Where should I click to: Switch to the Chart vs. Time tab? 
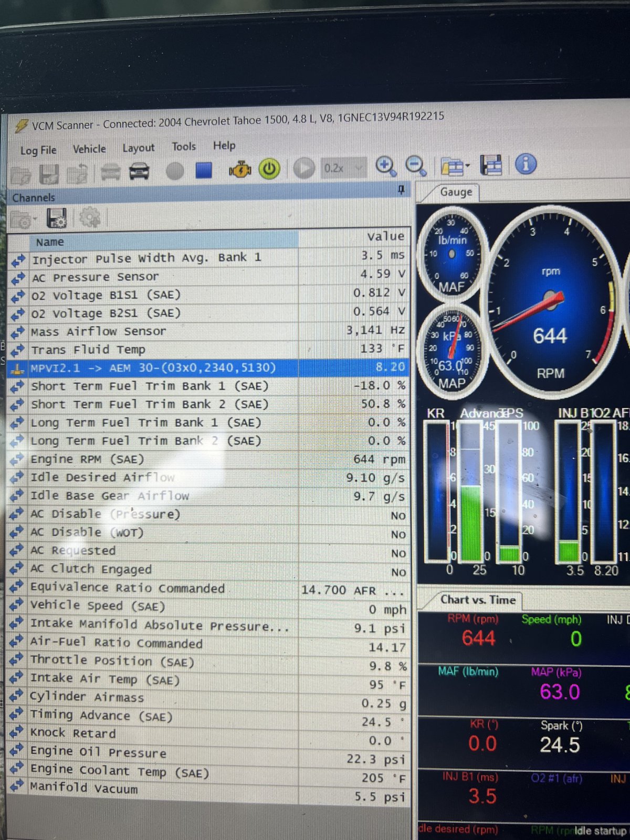click(478, 600)
